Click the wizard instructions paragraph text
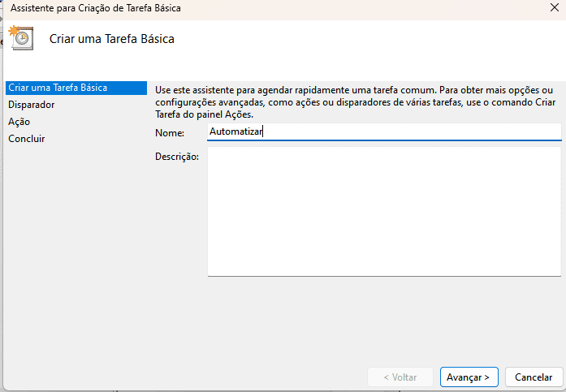 (x=355, y=102)
